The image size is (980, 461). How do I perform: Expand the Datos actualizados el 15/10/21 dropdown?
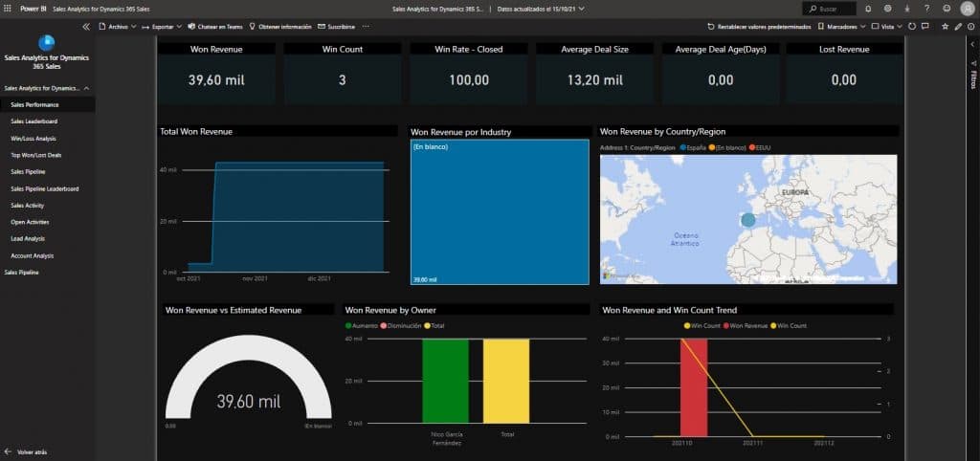point(541,9)
